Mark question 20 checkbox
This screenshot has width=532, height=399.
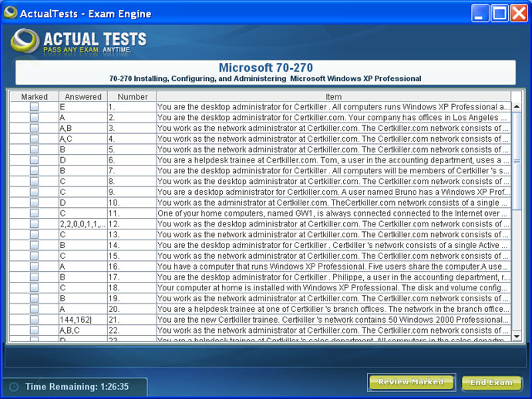(34, 309)
